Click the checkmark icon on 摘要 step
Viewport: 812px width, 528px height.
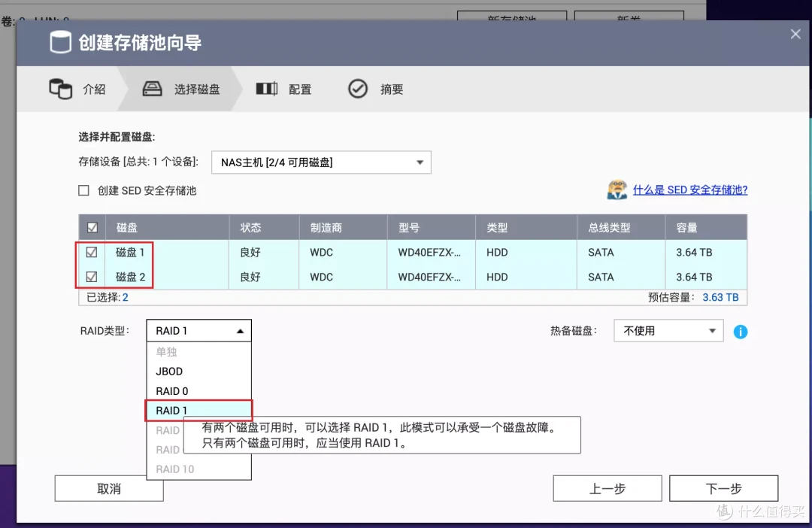(358, 88)
